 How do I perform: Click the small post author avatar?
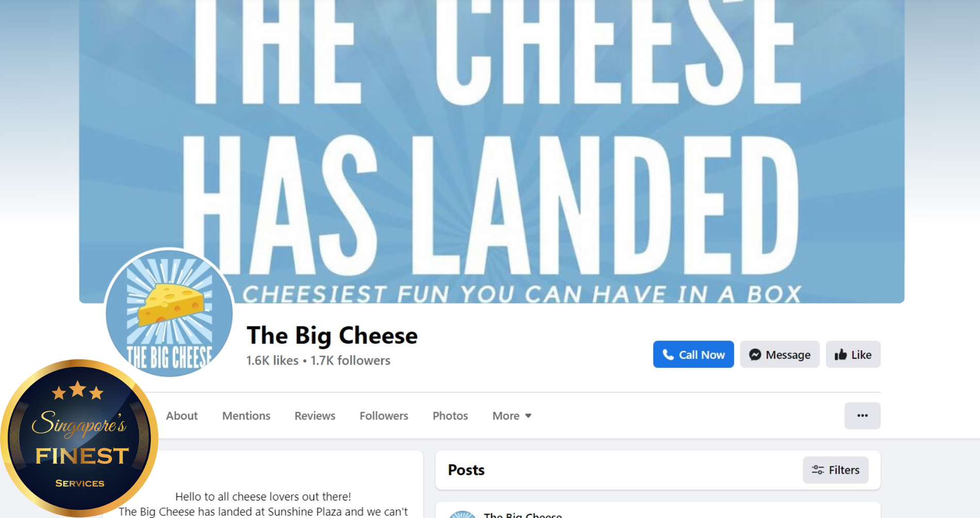point(463,514)
